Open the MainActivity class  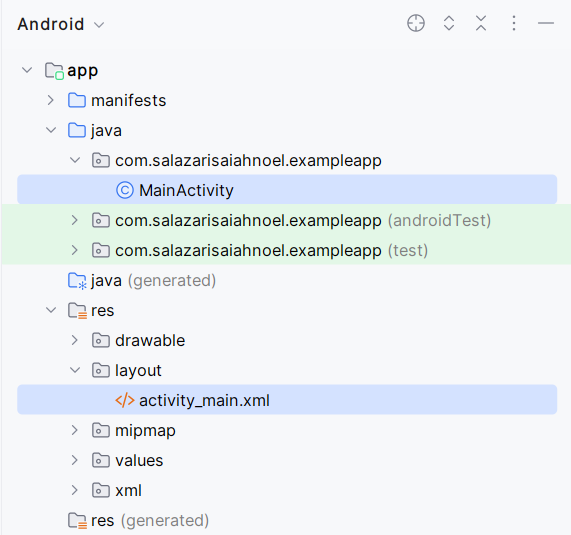point(287,189)
